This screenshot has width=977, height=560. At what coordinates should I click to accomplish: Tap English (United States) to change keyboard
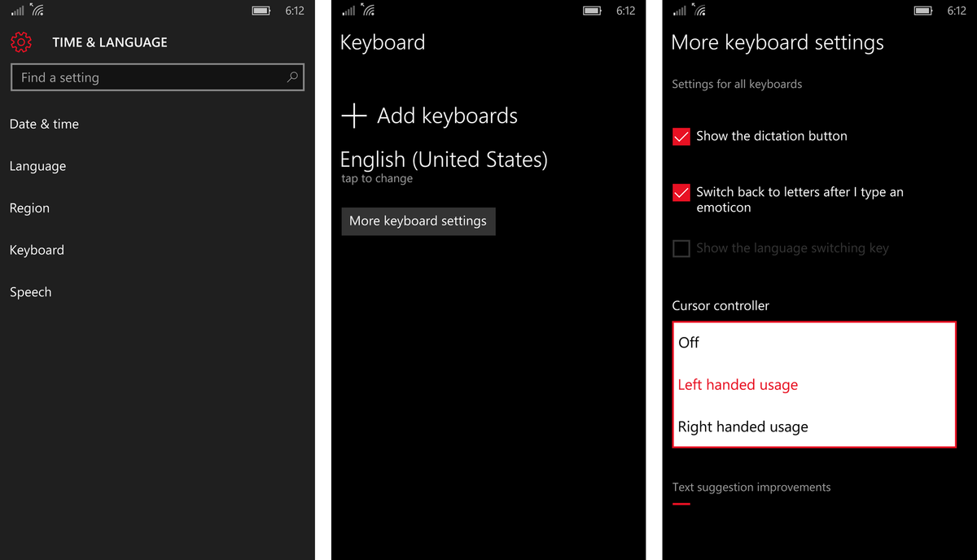click(444, 160)
